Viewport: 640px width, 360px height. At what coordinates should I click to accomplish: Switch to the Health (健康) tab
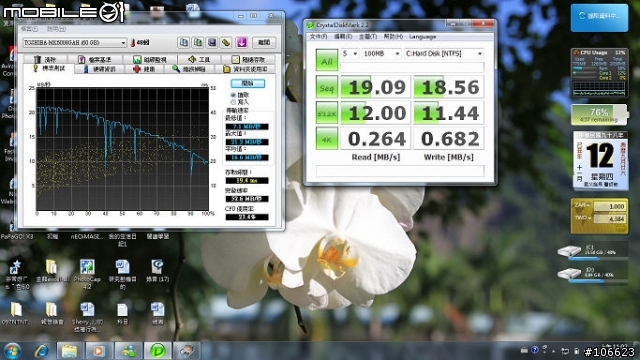point(145,69)
